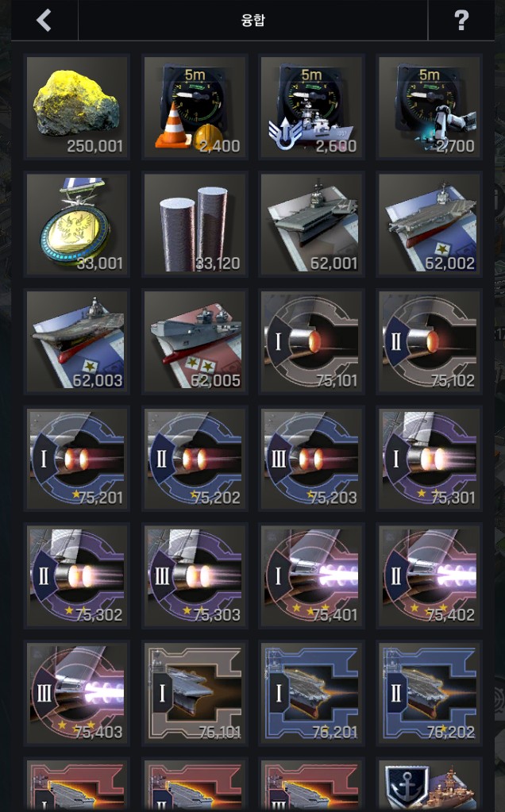Select the gold medal item 33,001
The image size is (505, 812).
(77, 223)
